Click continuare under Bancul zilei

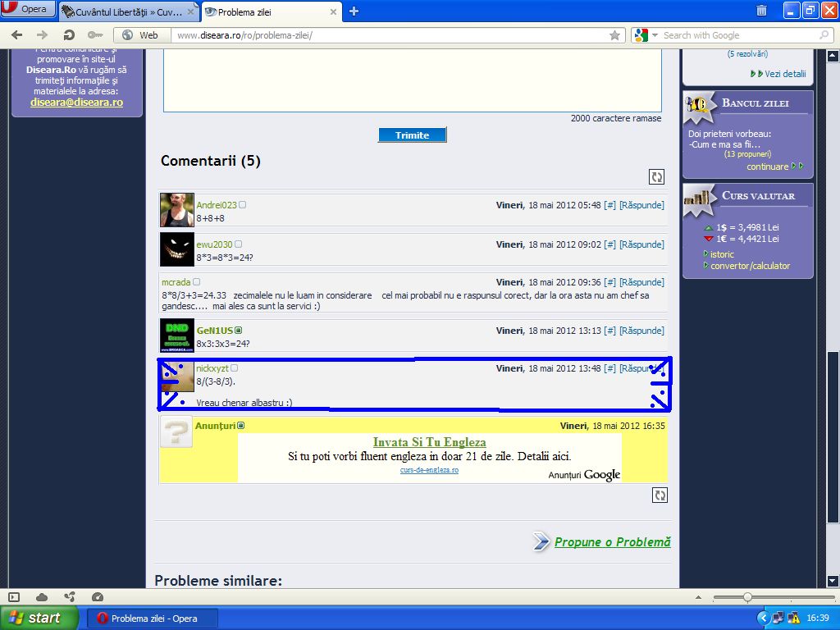768,167
